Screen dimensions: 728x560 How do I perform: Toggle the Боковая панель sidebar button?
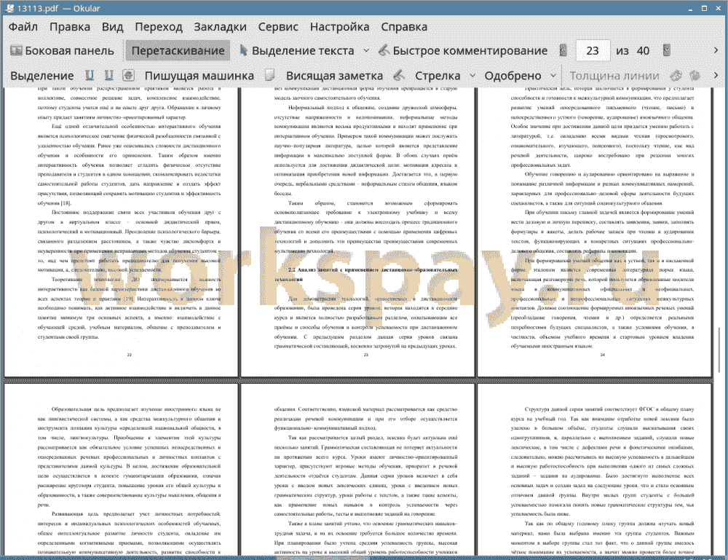62,51
